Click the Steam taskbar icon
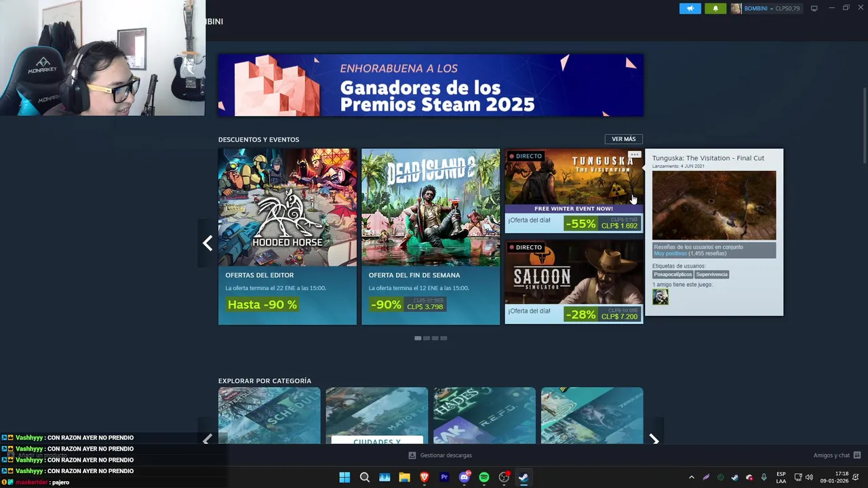The width and height of the screenshot is (868, 488). [524, 477]
